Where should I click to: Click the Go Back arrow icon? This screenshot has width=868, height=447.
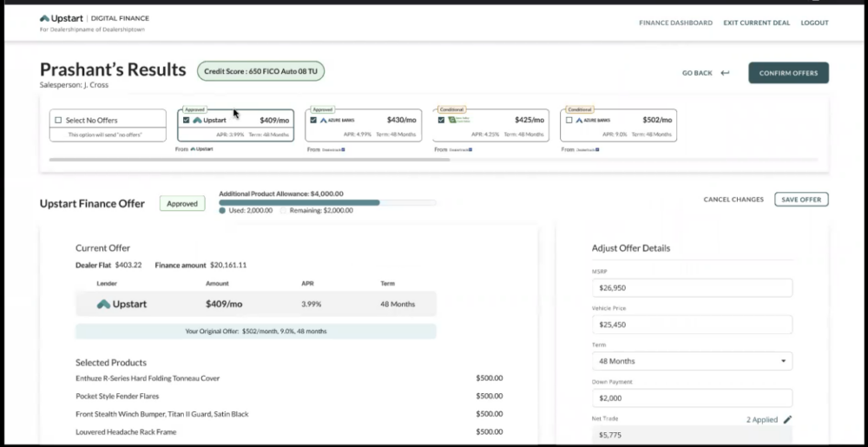pyautogui.click(x=725, y=73)
